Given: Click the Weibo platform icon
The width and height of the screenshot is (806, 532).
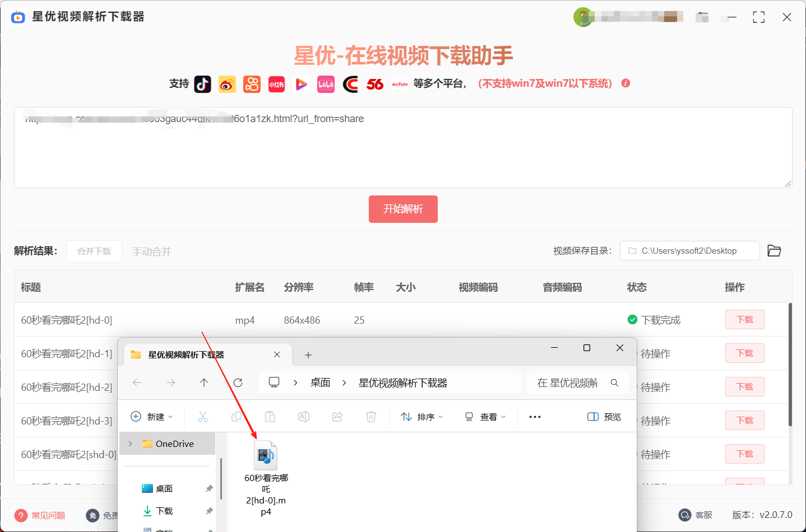Looking at the screenshot, I should (x=228, y=84).
